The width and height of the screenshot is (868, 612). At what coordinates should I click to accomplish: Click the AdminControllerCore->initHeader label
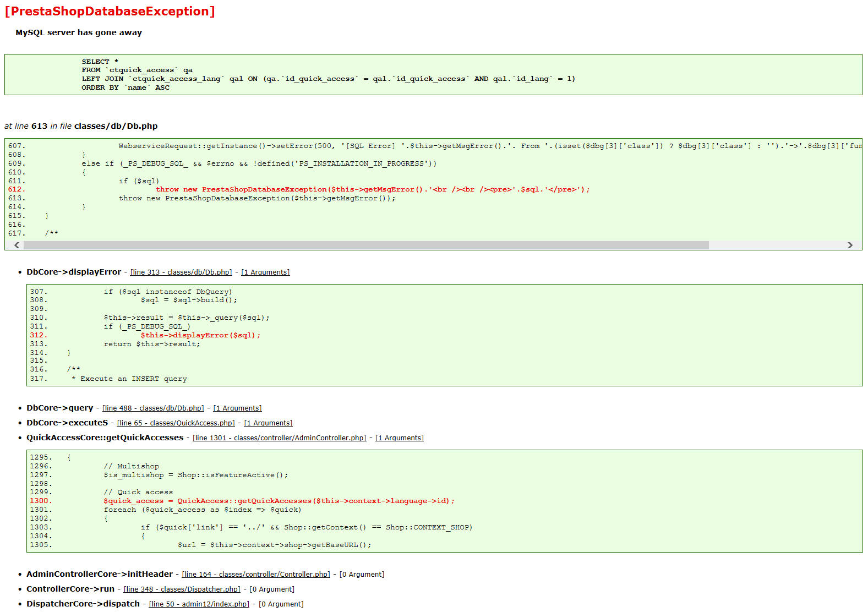[x=100, y=574]
